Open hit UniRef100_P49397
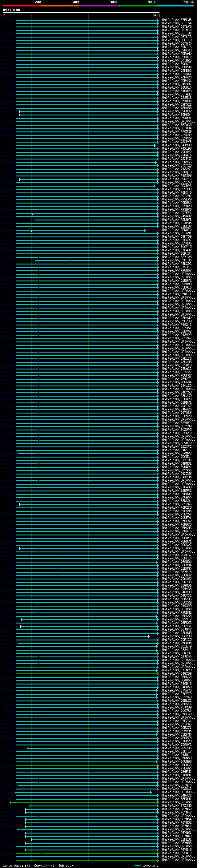 tap(177, 84)
